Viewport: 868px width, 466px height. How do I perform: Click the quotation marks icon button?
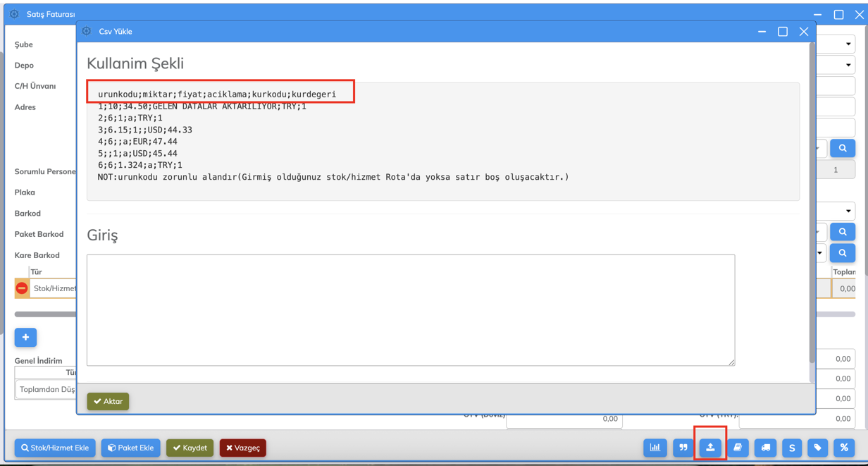[683, 448]
